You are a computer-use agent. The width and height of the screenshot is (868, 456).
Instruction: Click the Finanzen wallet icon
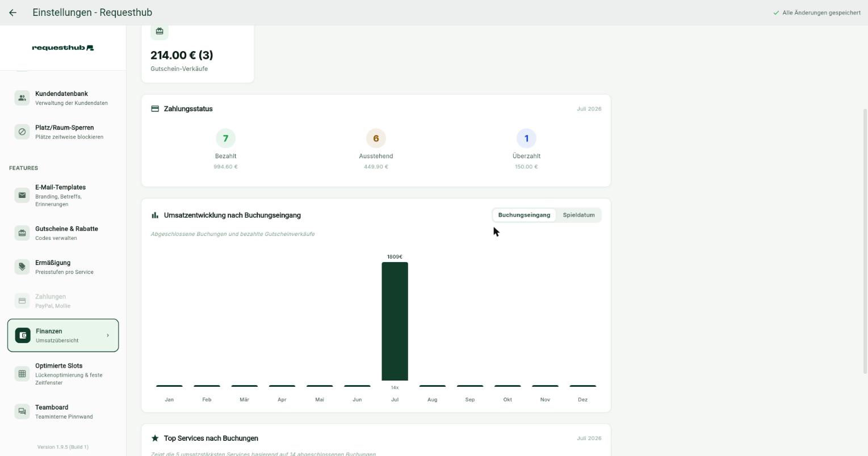click(x=23, y=335)
